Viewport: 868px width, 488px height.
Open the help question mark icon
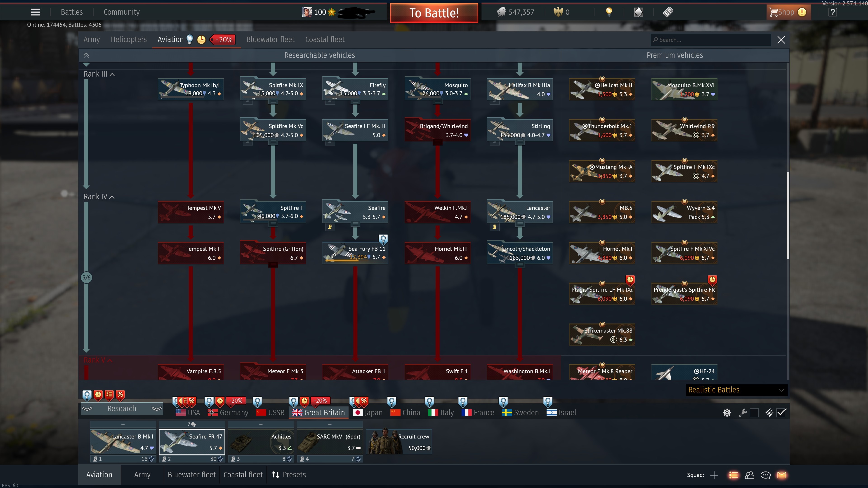833,12
